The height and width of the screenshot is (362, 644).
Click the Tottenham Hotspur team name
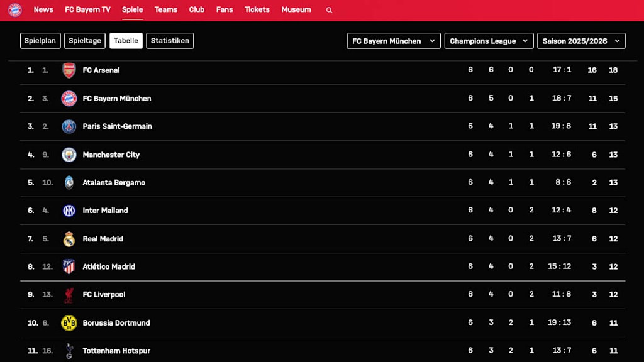click(x=116, y=351)
